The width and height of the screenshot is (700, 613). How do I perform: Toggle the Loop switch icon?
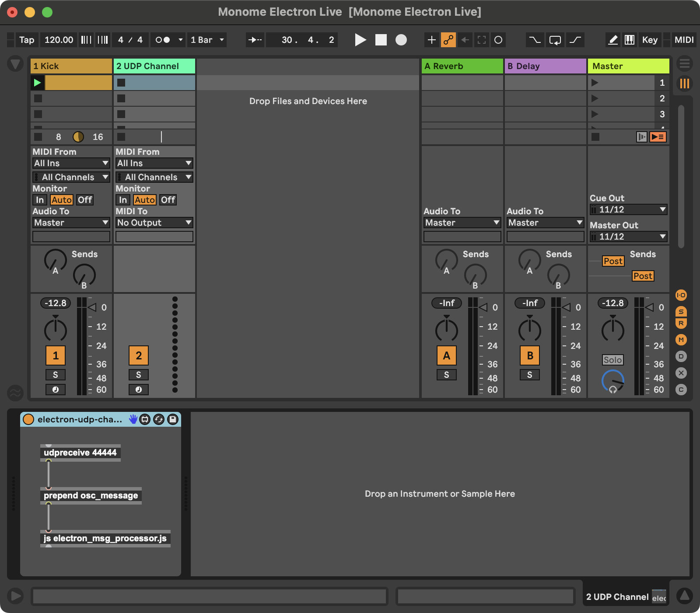pyautogui.click(x=555, y=40)
